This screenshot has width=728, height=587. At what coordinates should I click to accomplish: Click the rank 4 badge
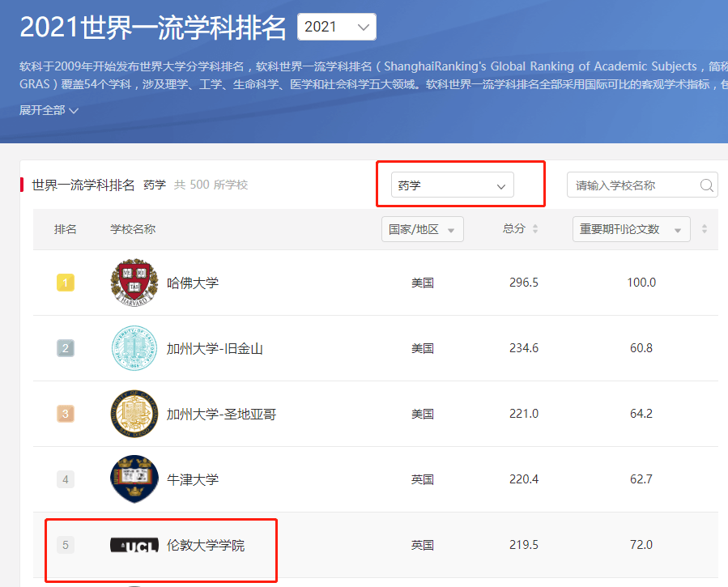click(x=66, y=479)
